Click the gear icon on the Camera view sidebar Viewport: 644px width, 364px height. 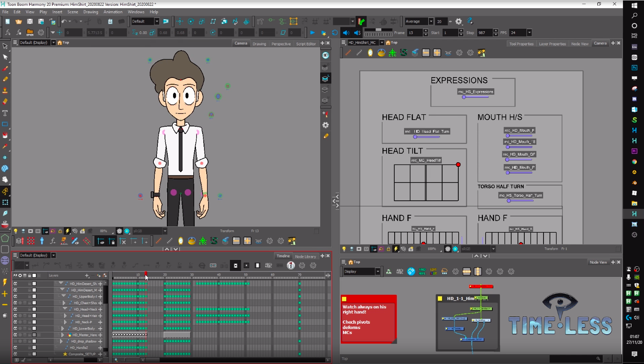(326, 125)
